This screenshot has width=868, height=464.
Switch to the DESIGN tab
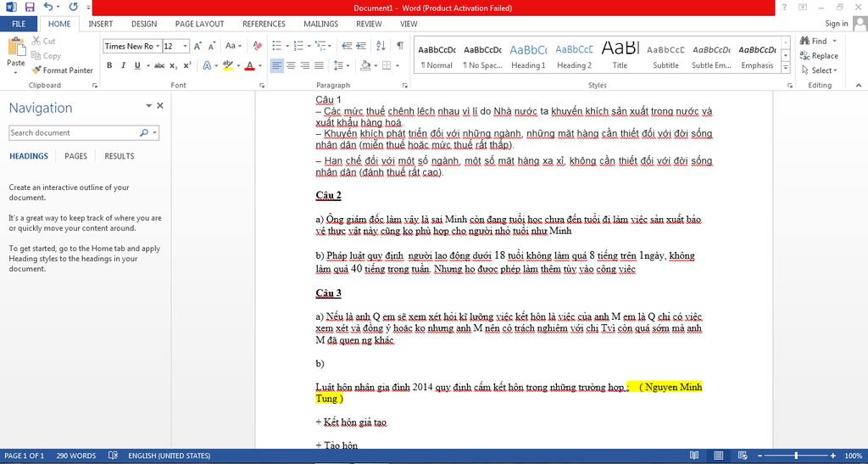144,24
